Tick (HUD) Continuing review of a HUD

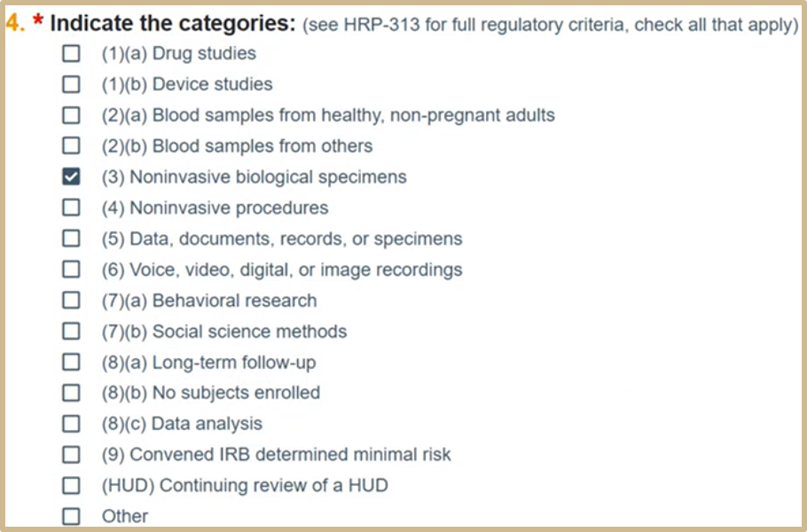click(x=71, y=486)
